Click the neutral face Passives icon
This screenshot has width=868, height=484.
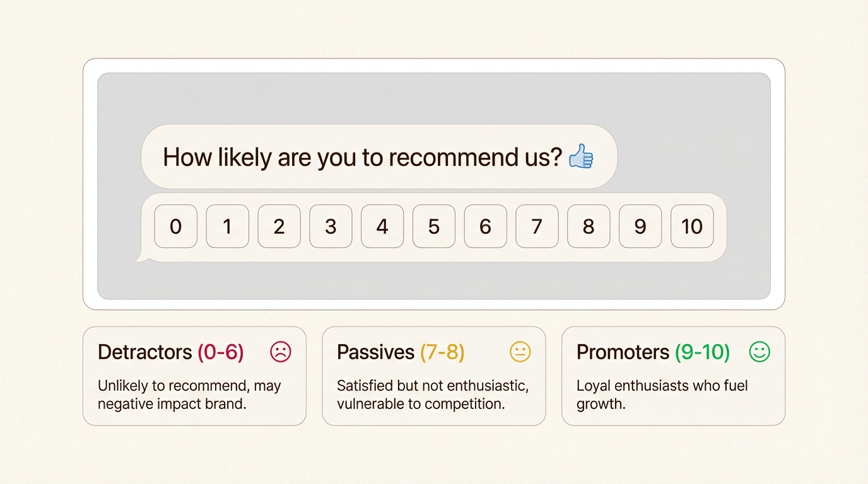(x=520, y=352)
